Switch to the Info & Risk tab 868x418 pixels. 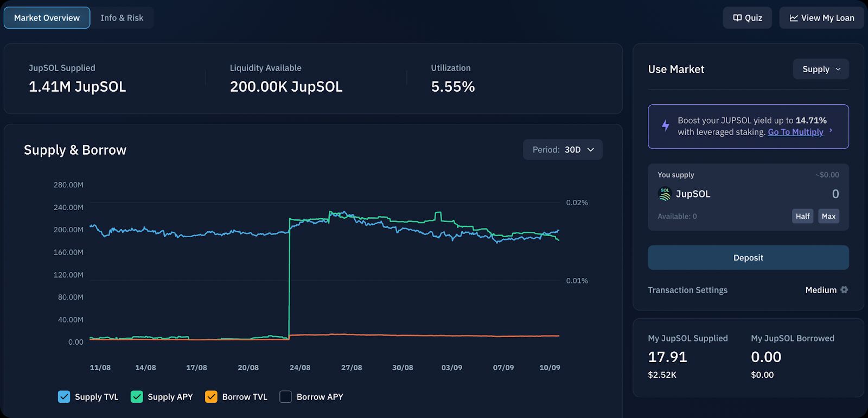point(122,18)
